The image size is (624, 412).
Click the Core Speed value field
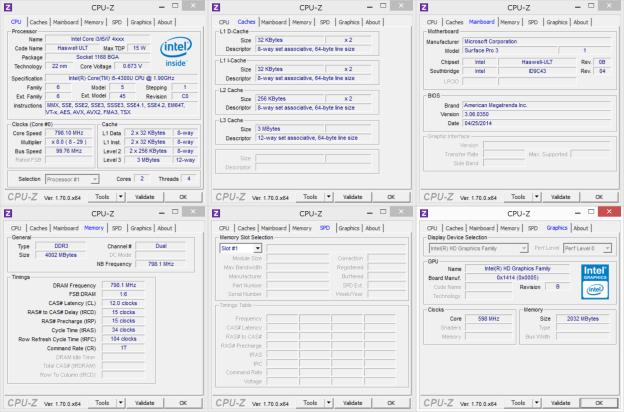69,133
